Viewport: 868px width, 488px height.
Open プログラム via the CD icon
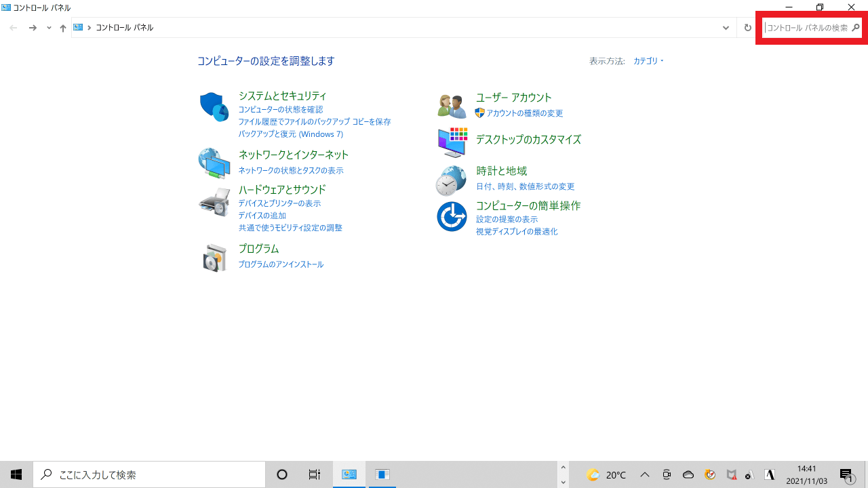tap(214, 257)
